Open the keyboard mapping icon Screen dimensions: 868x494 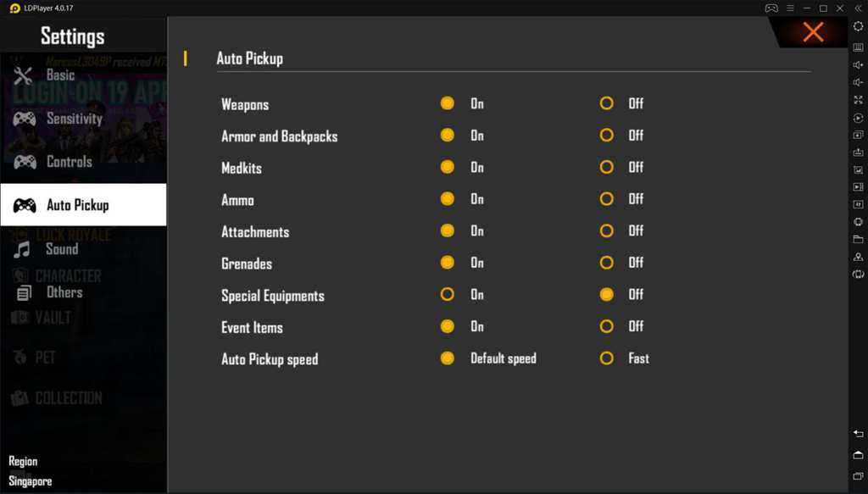(x=857, y=47)
